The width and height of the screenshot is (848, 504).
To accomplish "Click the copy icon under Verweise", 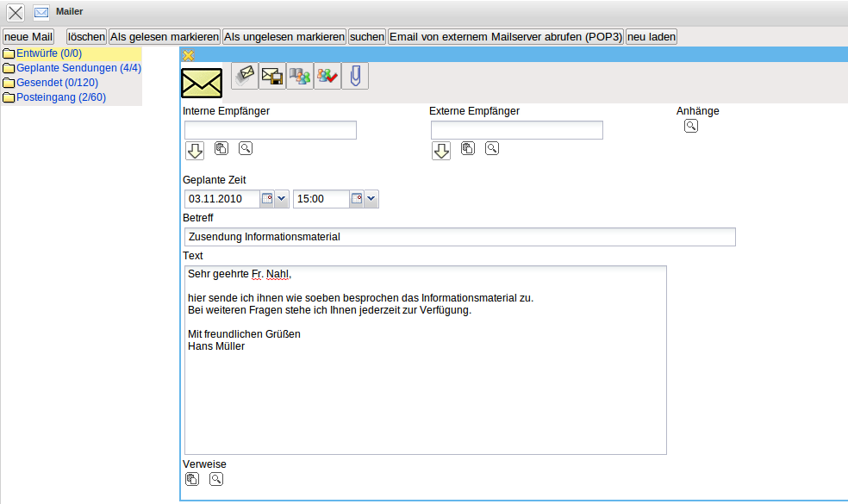I will pyautogui.click(x=192, y=479).
